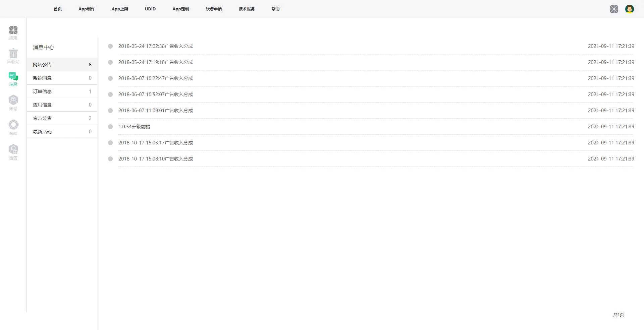Select 网站公告 message category
Image resolution: width=644 pixels, height=330 pixels.
tap(62, 65)
